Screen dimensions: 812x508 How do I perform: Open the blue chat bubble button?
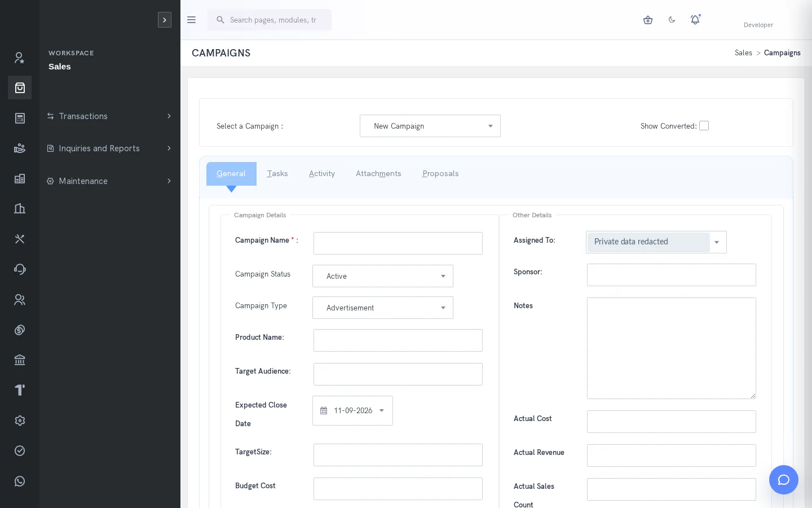[x=784, y=480]
